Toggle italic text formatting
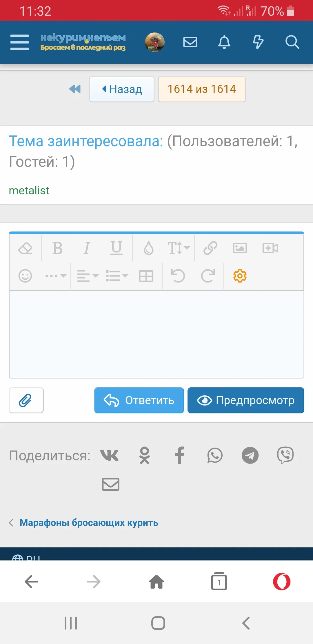Image resolution: width=313 pixels, height=644 pixels. click(87, 248)
